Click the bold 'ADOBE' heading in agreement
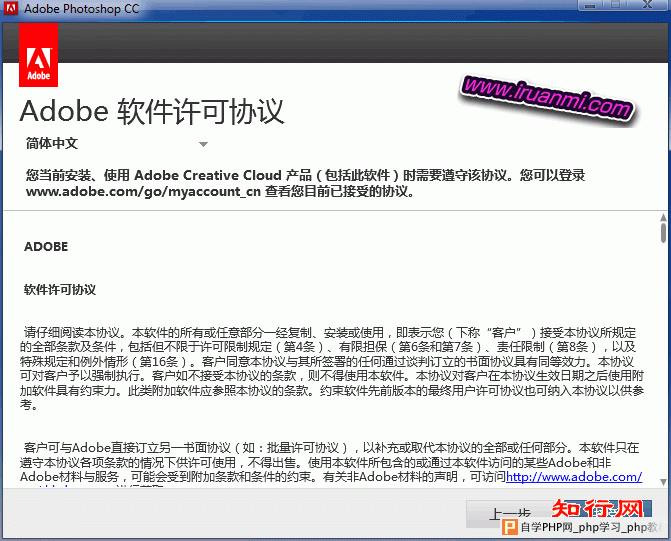 [46, 247]
